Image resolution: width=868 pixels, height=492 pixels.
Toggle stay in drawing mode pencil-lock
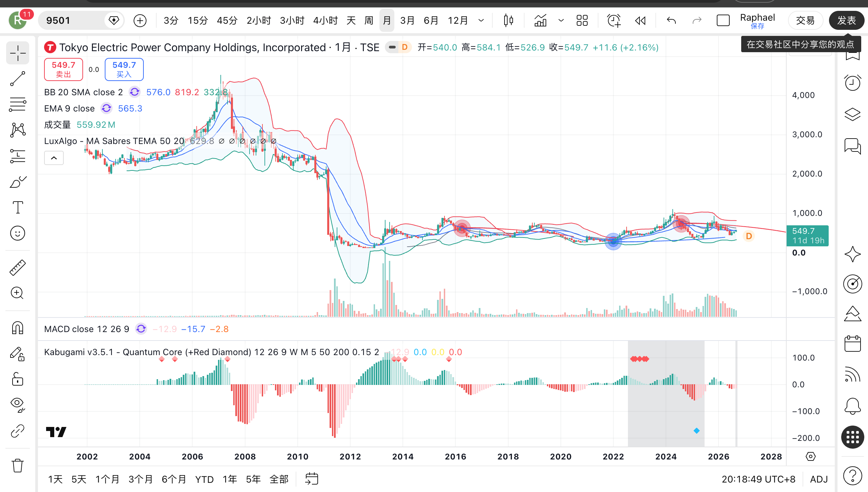click(x=18, y=353)
